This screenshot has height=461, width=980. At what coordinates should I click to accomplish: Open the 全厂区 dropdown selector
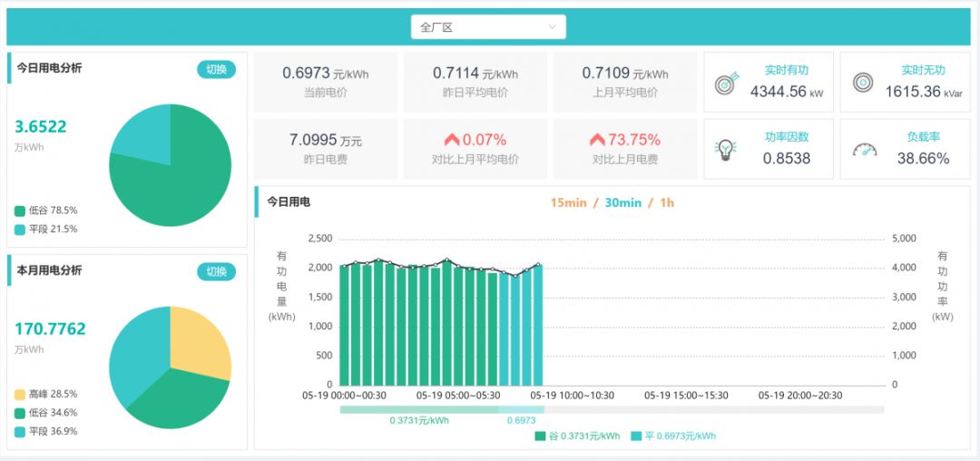488,27
